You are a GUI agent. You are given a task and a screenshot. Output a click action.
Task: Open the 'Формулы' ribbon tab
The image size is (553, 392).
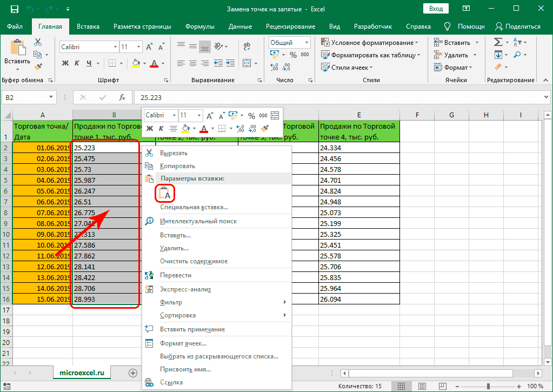point(199,26)
